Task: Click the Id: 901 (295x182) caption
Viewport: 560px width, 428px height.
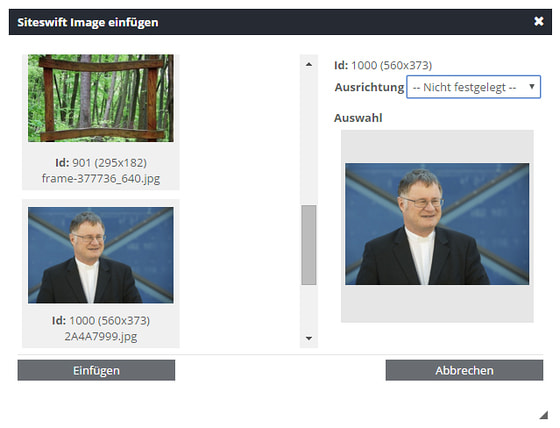Action: 101,163
